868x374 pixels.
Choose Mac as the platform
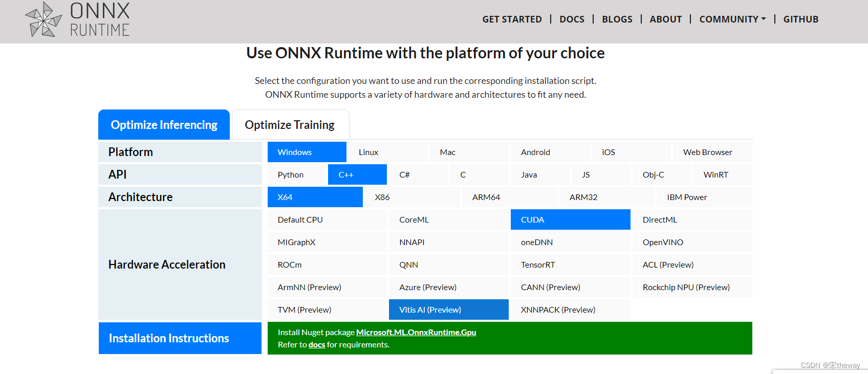pyautogui.click(x=469, y=152)
